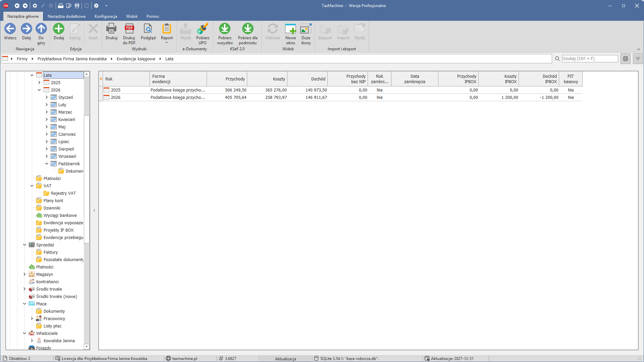Click Pobierz dla podmiotu icon
Image resolution: width=644 pixels, height=362 pixels.
248,29
